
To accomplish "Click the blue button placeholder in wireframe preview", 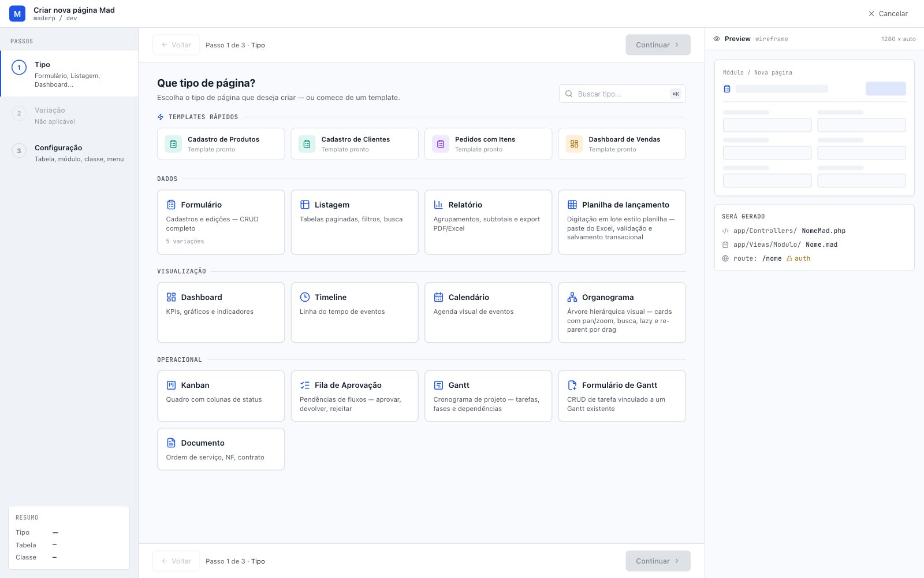I will pos(885,88).
